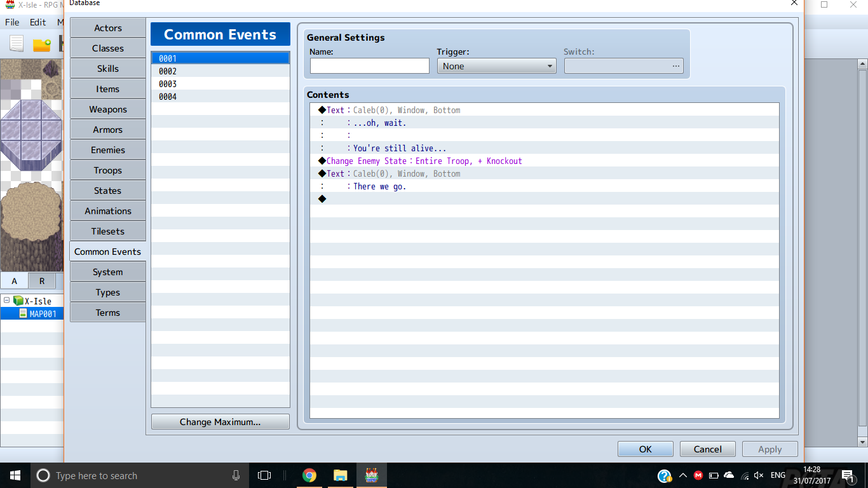The width and height of the screenshot is (868, 488).
Task: Open Google Chrome from the taskbar
Action: pos(309,475)
